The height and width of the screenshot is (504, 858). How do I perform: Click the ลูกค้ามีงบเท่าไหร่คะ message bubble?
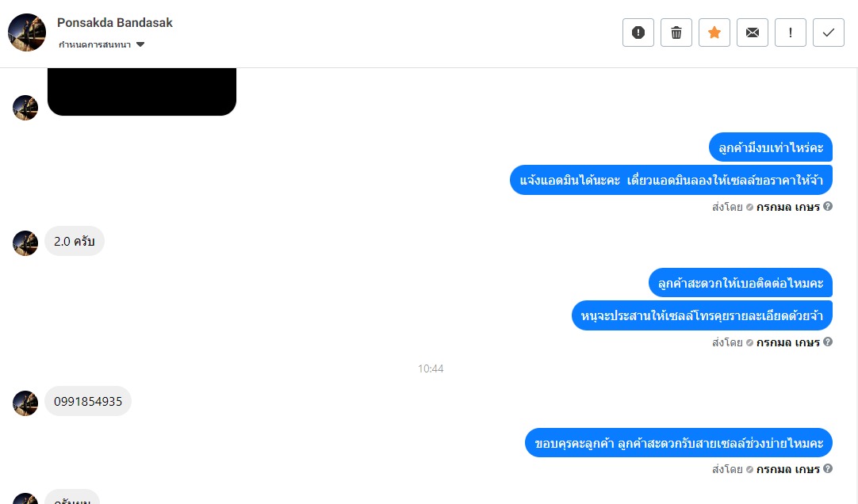point(771,147)
